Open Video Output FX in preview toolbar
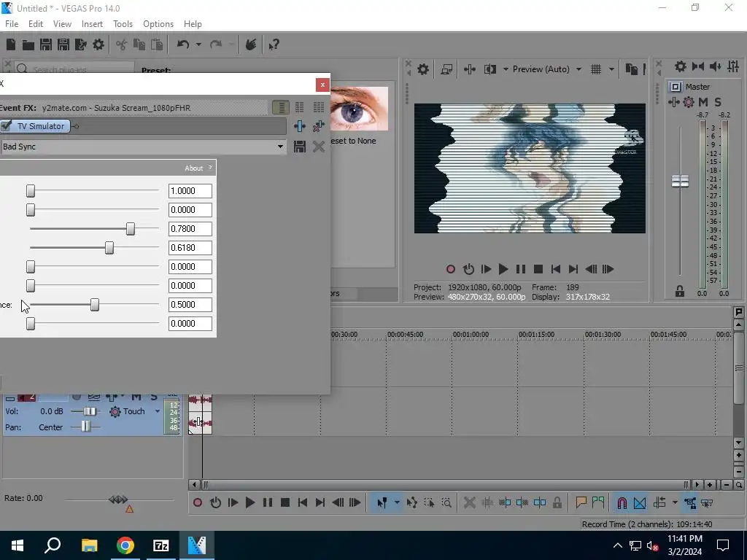Image resolution: width=747 pixels, height=560 pixels. coord(469,69)
